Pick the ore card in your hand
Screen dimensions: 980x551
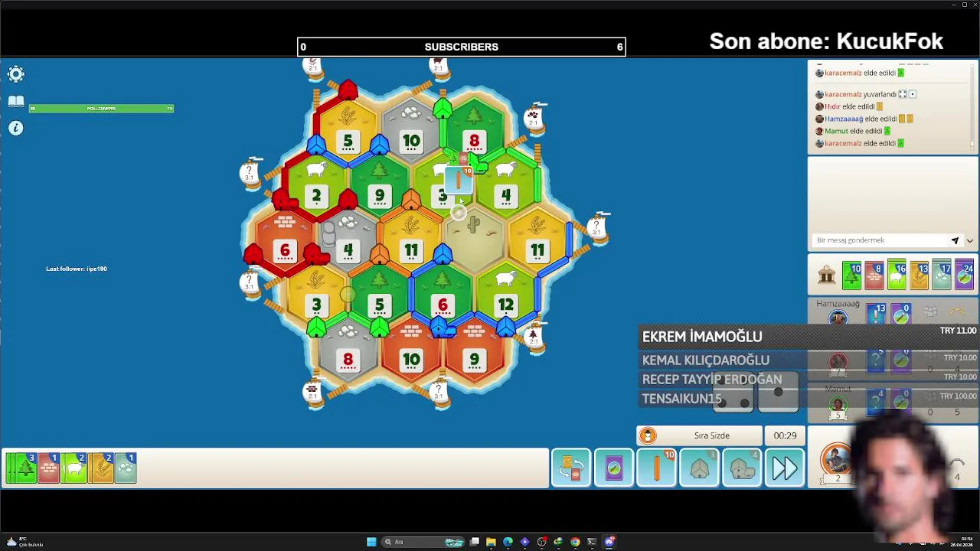tap(126, 468)
